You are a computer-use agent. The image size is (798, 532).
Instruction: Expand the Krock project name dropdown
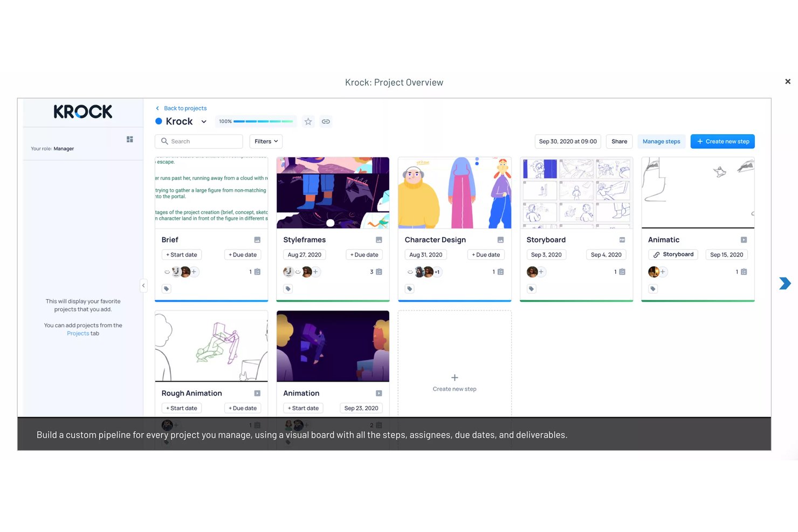coord(204,122)
